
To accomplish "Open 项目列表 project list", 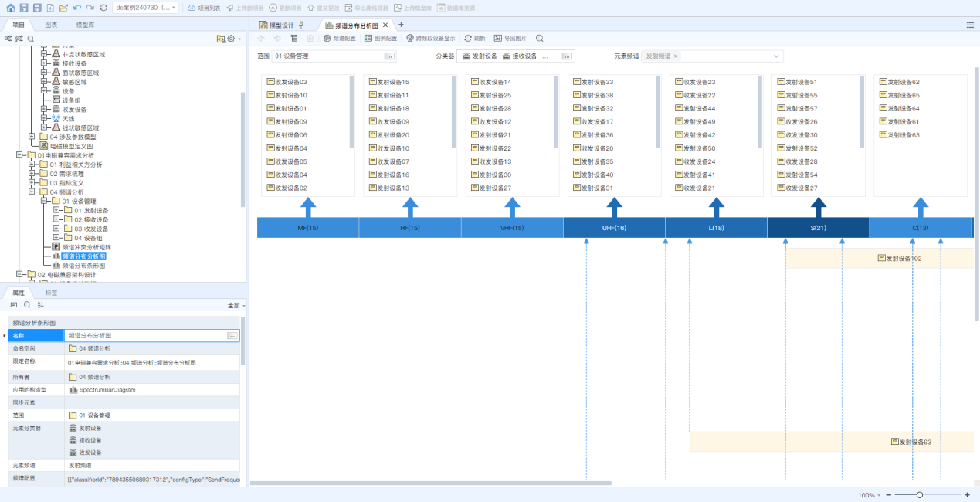I will coord(203,8).
